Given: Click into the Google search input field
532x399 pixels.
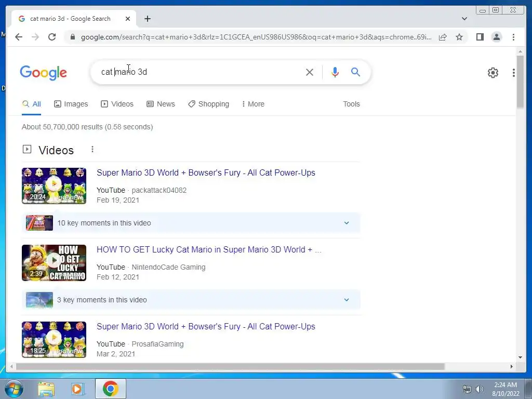Looking at the screenshot, I should click(x=200, y=72).
